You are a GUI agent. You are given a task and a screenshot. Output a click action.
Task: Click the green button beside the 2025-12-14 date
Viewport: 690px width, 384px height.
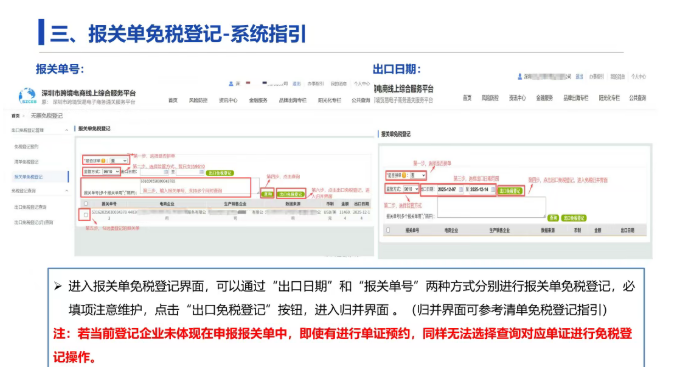510,191
